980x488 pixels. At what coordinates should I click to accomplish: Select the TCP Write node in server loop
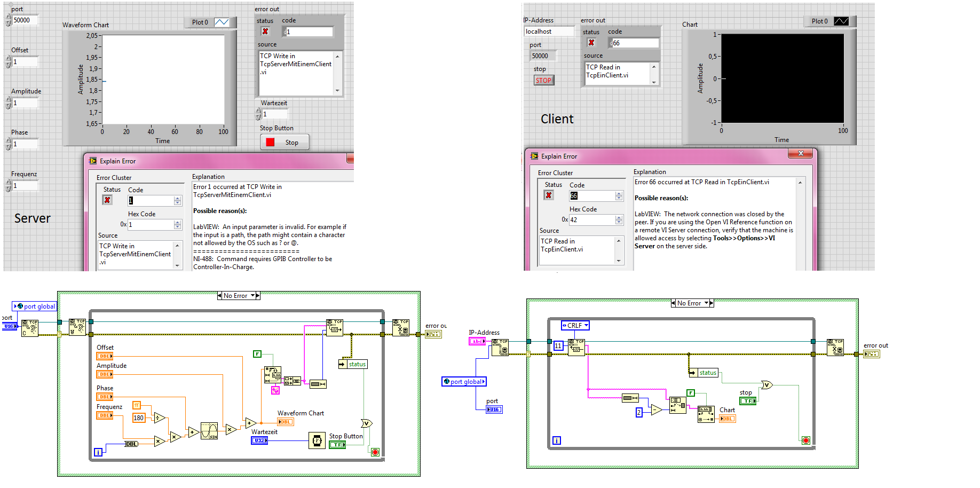[335, 327]
